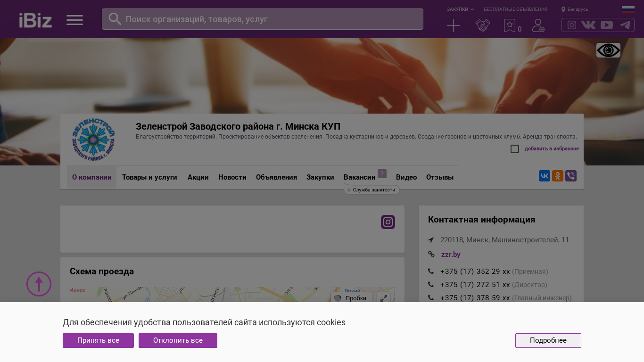
Task: Switch language using the Russian flag
Action: click(628, 9)
